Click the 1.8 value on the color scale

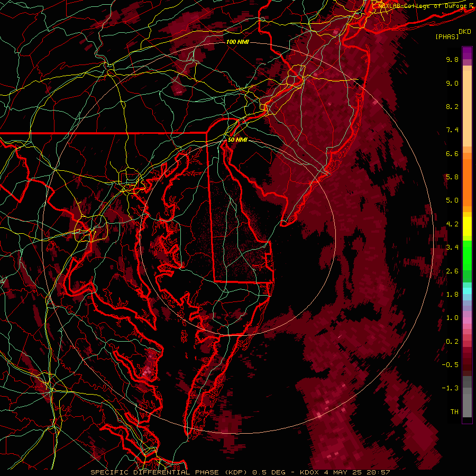pos(452,295)
